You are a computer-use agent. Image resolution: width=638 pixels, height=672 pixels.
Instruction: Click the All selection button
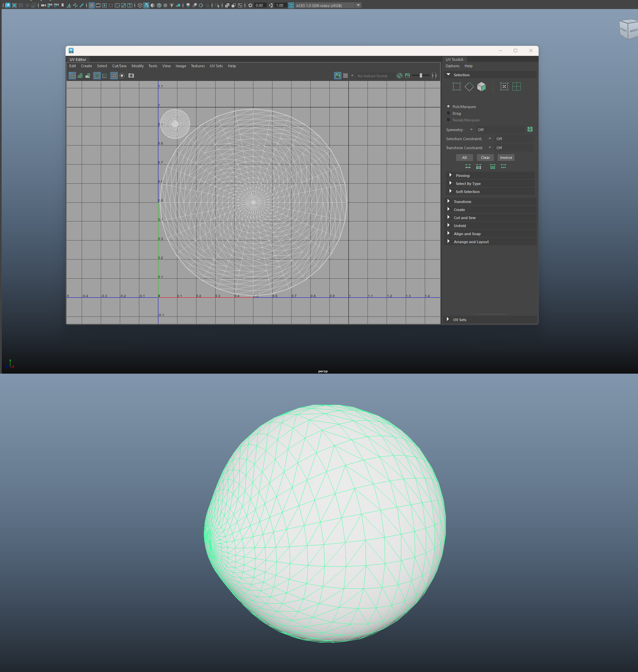(464, 157)
